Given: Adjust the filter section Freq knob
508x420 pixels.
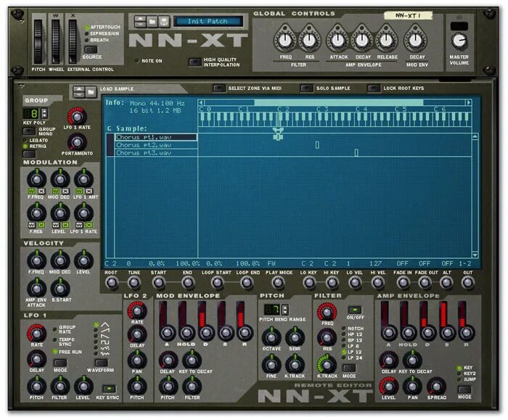Looking at the screenshot, I should [x=327, y=312].
